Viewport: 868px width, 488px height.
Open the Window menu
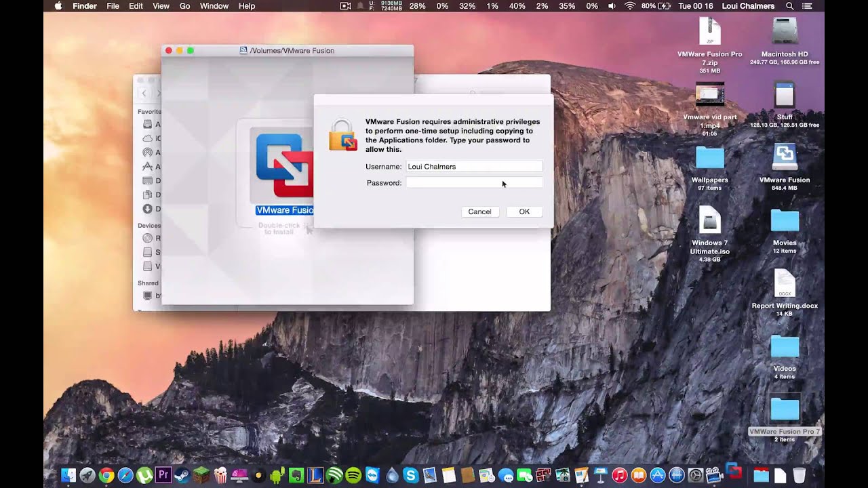pos(214,6)
